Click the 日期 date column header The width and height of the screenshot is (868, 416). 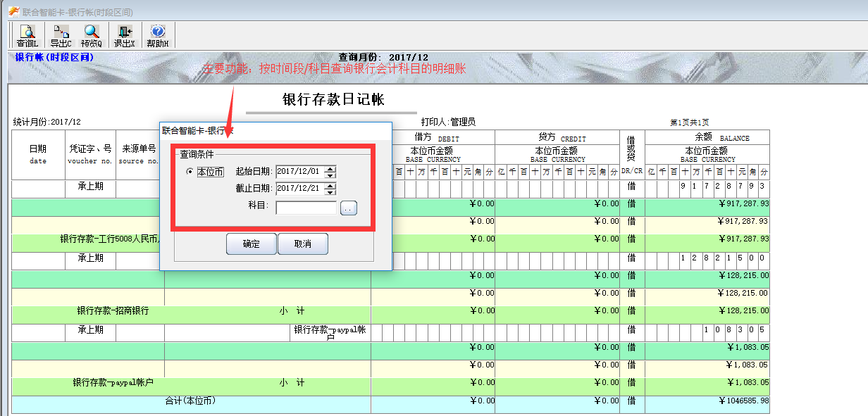pos(38,154)
